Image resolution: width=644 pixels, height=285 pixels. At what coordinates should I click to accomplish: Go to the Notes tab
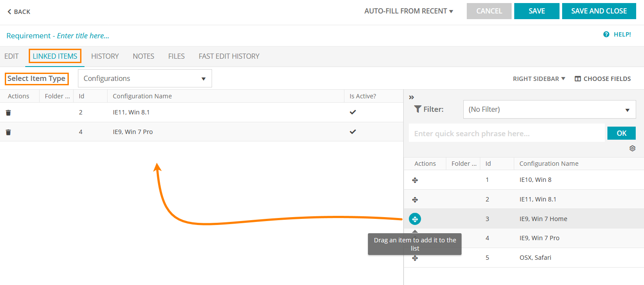point(143,56)
